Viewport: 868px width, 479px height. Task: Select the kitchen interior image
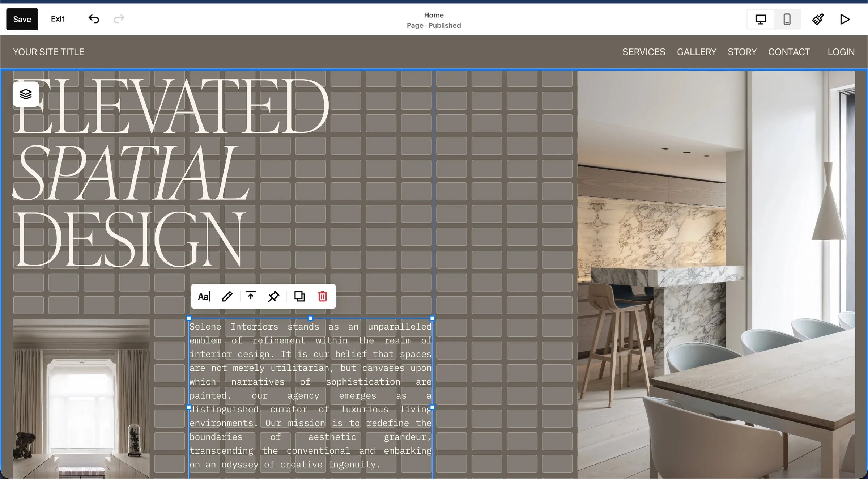tap(716, 274)
